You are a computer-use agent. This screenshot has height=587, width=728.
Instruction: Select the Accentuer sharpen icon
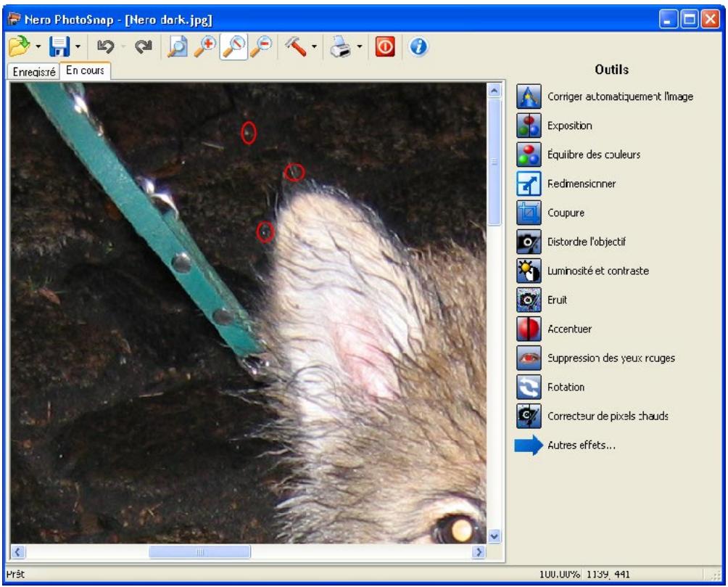(x=529, y=329)
